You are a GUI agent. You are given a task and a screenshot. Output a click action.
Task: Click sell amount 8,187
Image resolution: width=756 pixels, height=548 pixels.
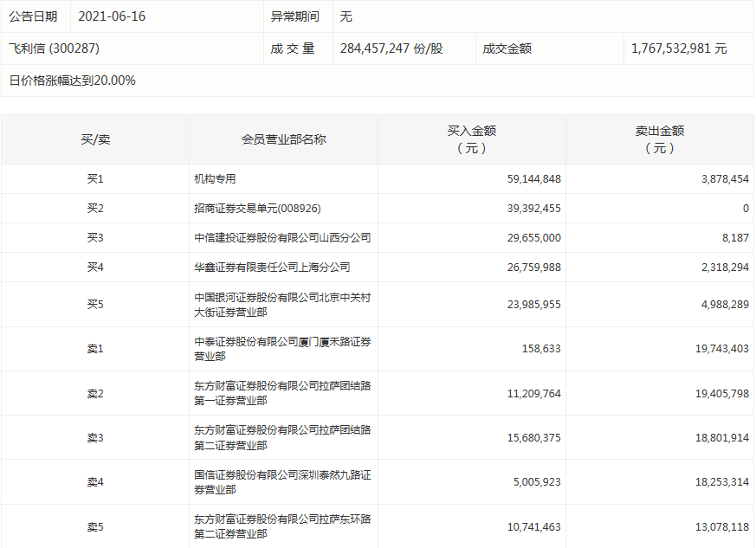tap(735, 237)
